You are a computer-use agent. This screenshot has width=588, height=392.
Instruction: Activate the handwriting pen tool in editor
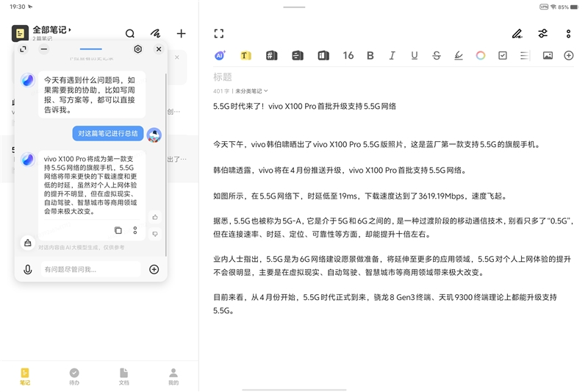point(517,34)
